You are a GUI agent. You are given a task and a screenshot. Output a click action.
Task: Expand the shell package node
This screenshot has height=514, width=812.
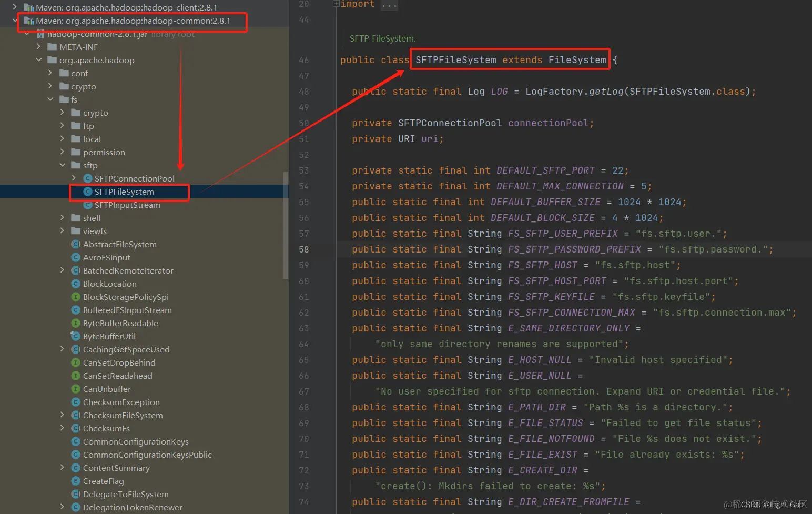(62, 218)
